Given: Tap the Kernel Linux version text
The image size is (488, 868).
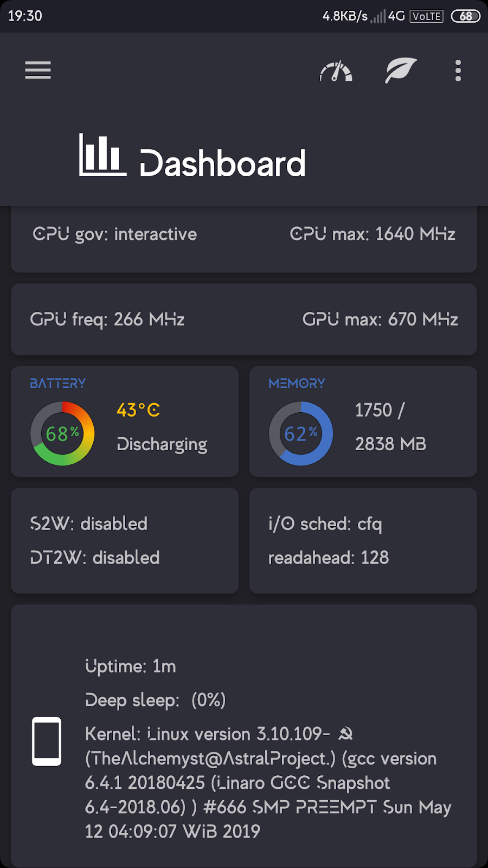Looking at the screenshot, I should (x=268, y=782).
